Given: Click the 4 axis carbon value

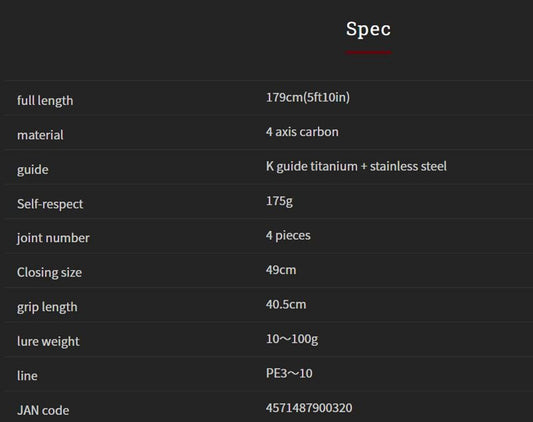Looking at the screenshot, I should point(302,132).
